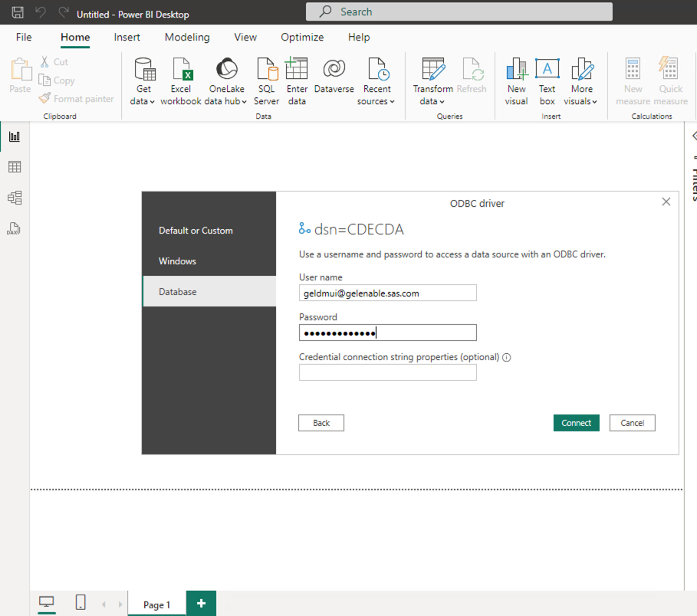Switch to Table view in left sidebar
This screenshot has height=616, width=697.
pyautogui.click(x=15, y=167)
